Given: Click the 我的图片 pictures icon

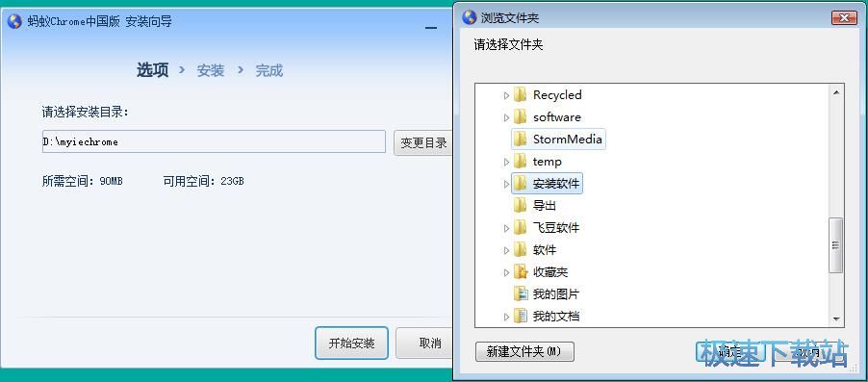Looking at the screenshot, I should pos(520,294).
